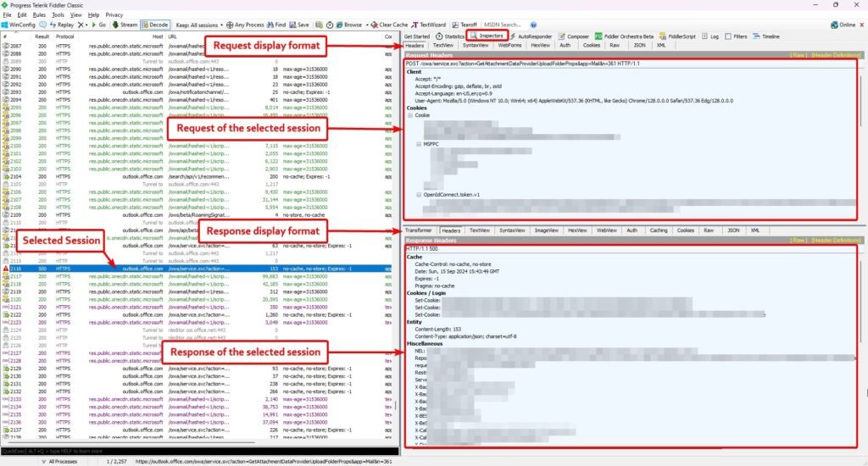Replay the selected session
The image size is (868, 466).
(61, 25)
